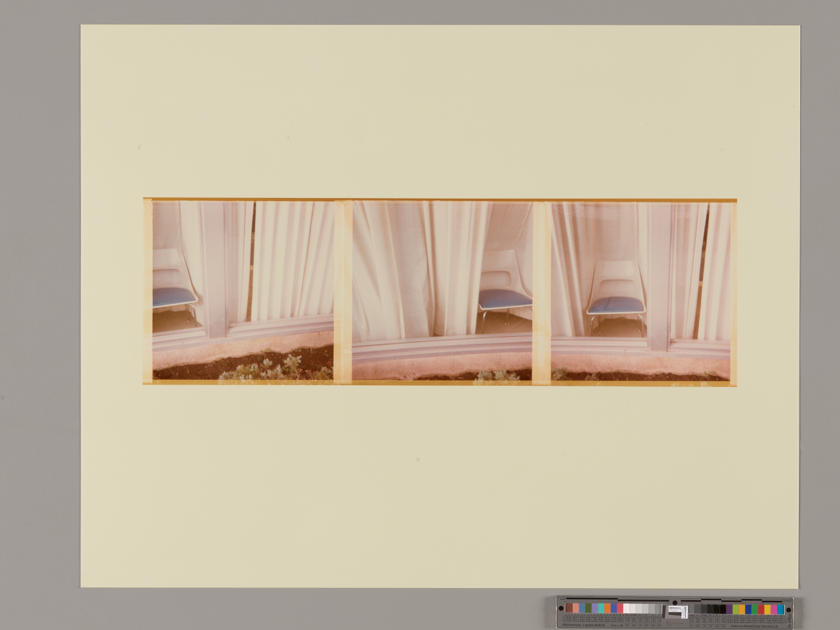Click the white grayscale patch on chart
Screen dimensions: 840x630
627,608
